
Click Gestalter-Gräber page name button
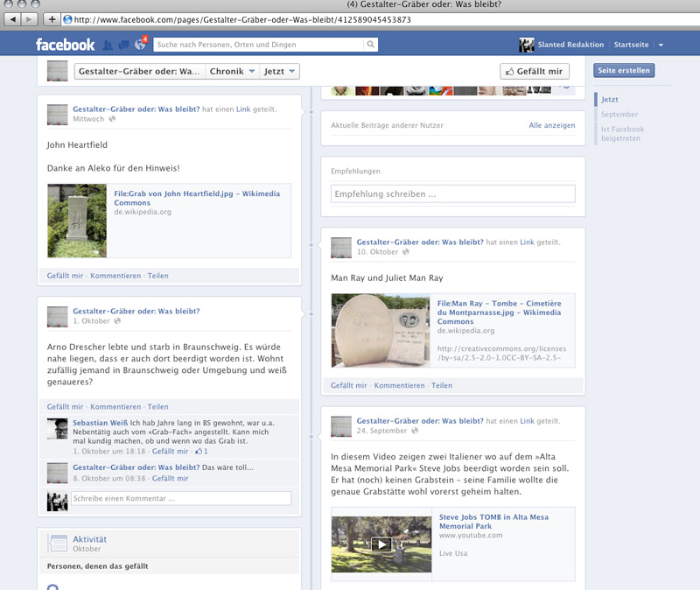(140, 71)
